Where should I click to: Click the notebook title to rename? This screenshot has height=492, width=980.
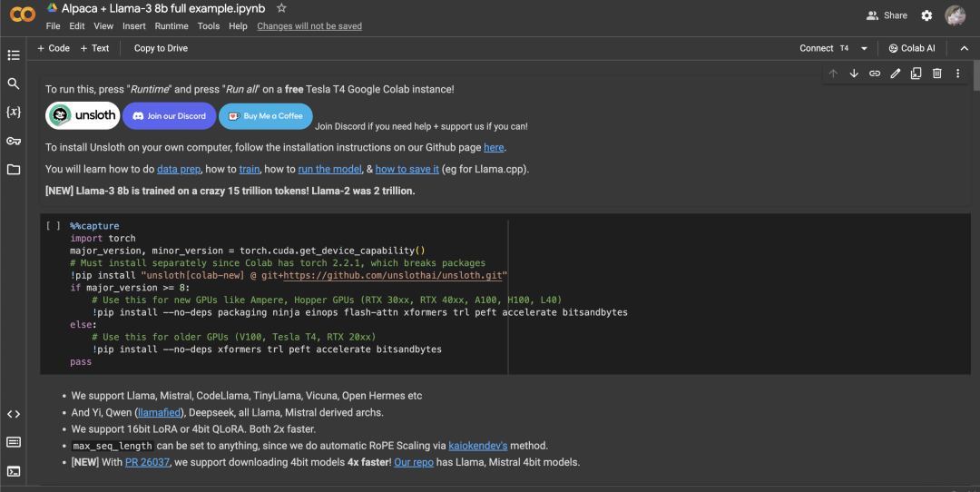(163, 9)
